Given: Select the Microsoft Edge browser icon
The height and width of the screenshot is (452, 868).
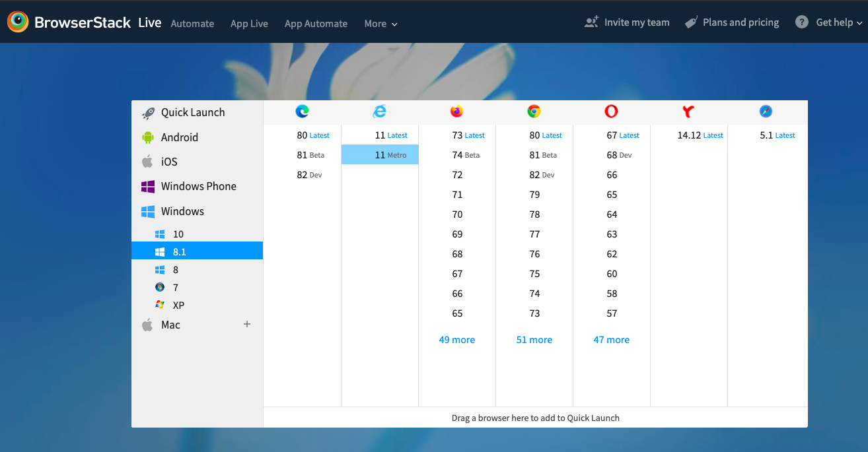Looking at the screenshot, I should [x=302, y=112].
